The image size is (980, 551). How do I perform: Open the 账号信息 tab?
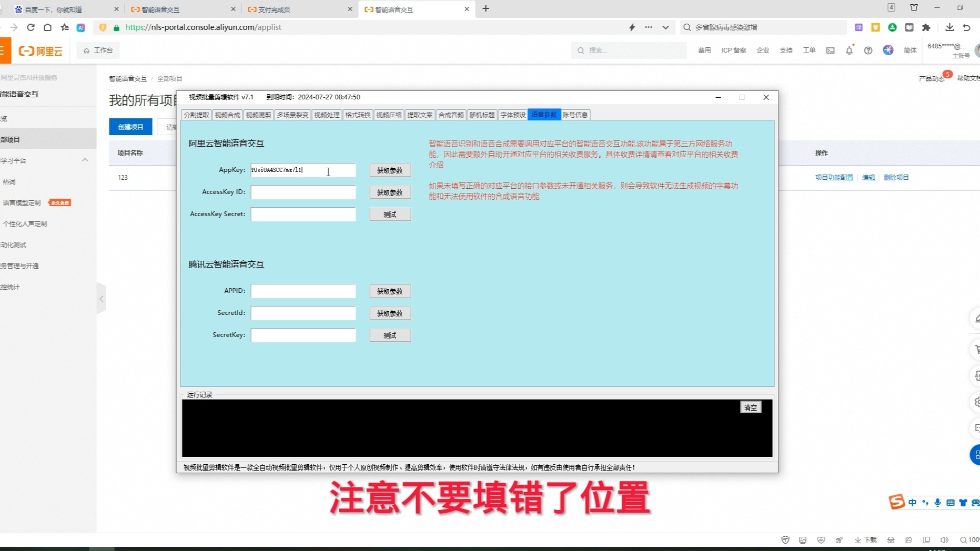(x=575, y=115)
